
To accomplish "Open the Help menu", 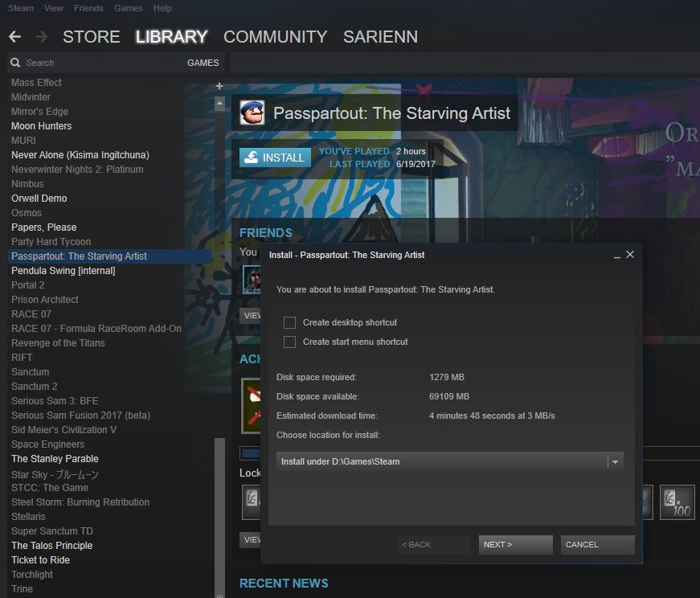I will pos(162,8).
